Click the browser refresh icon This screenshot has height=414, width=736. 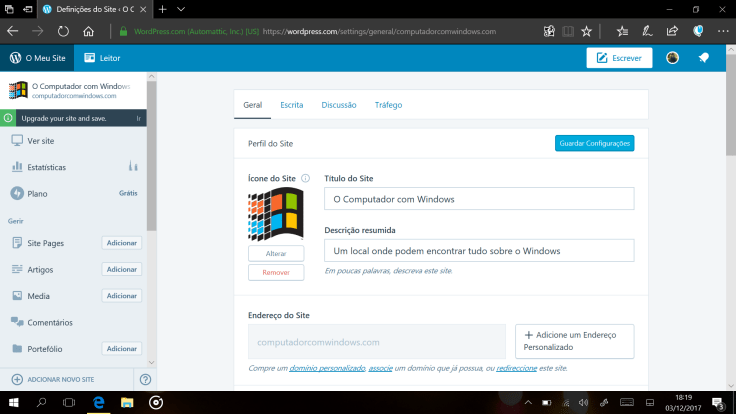click(63, 31)
